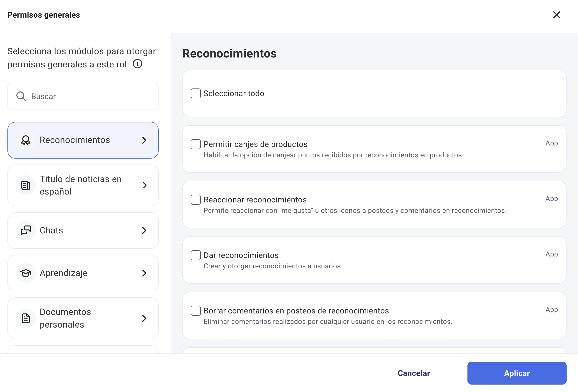578x392 pixels.
Task: Check the Seleccionar todo checkbox
Action: 196,93
